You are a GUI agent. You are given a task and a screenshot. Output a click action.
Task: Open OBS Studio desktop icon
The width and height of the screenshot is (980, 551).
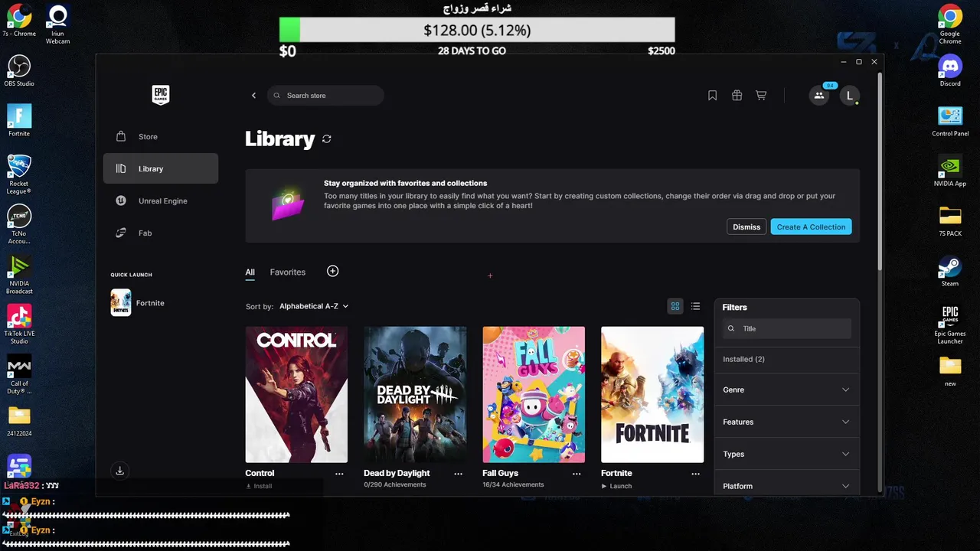[19, 70]
